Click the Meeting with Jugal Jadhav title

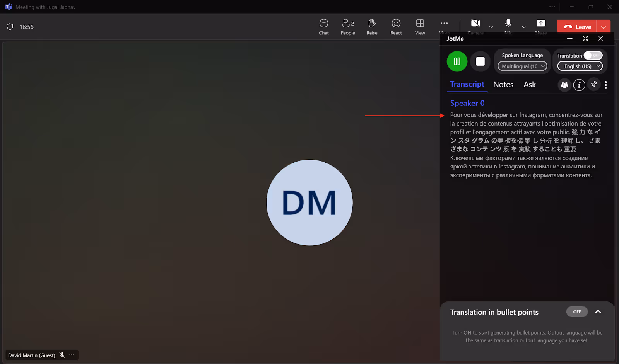click(x=45, y=7)
